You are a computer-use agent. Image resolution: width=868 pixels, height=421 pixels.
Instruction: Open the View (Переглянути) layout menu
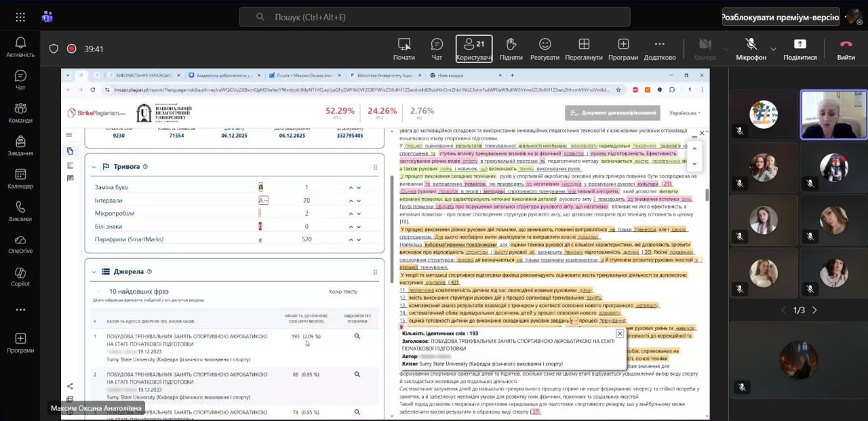click(x=583, y=45)
